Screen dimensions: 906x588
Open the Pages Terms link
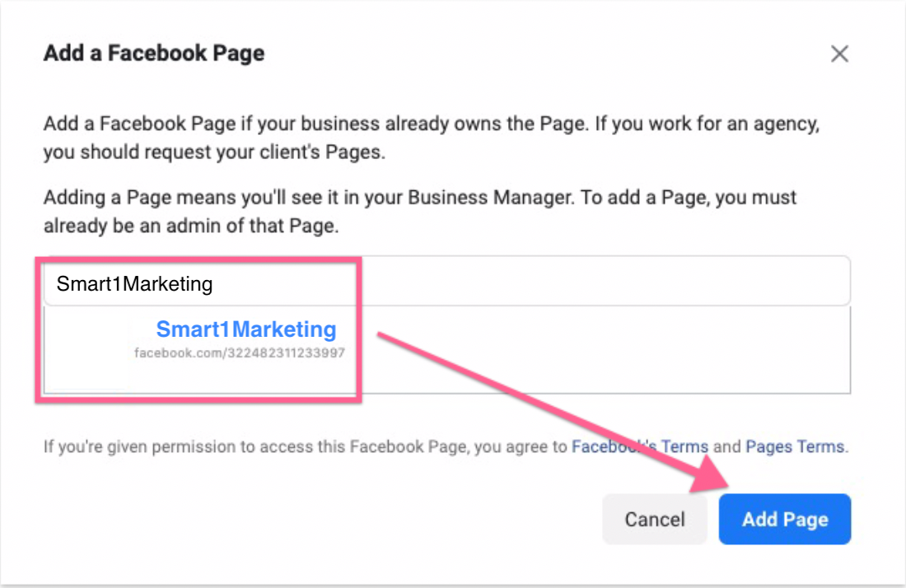pos(795,447)
